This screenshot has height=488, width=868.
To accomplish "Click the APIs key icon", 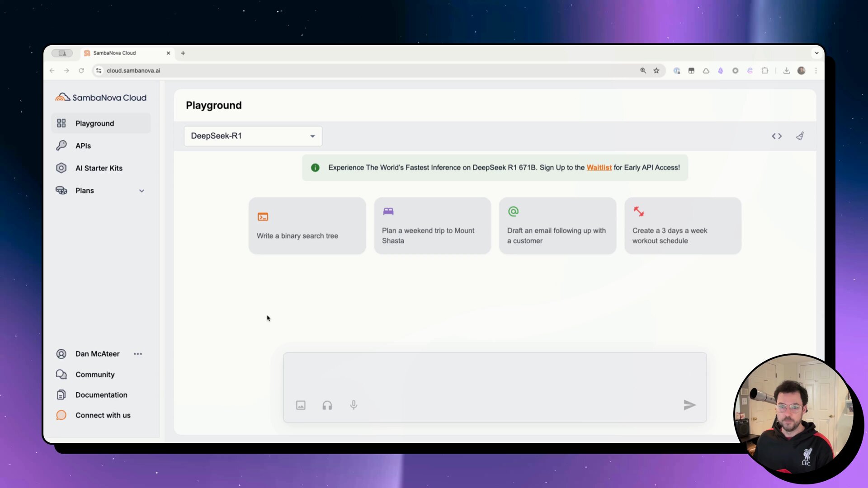I will 61,145.
